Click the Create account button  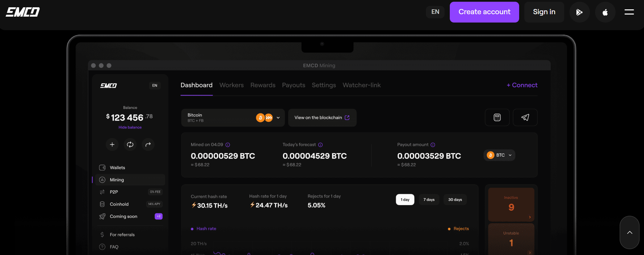(x=484, y=12)
